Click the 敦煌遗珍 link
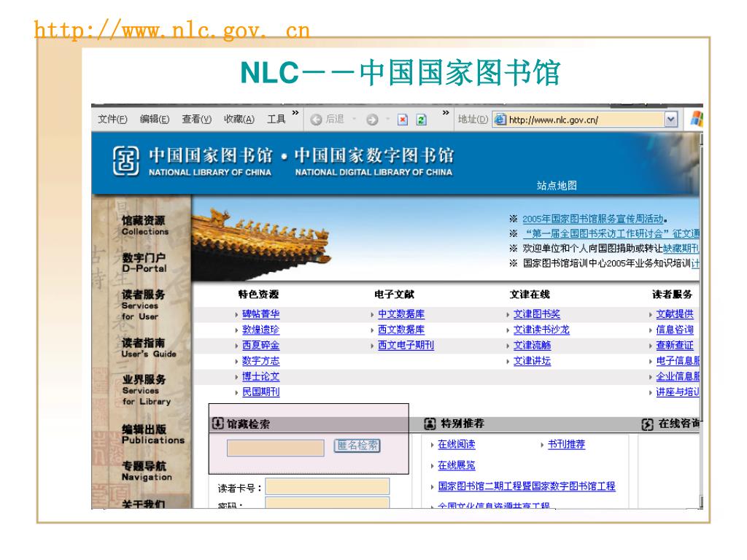The image size is (747, 560). [260, 330]
